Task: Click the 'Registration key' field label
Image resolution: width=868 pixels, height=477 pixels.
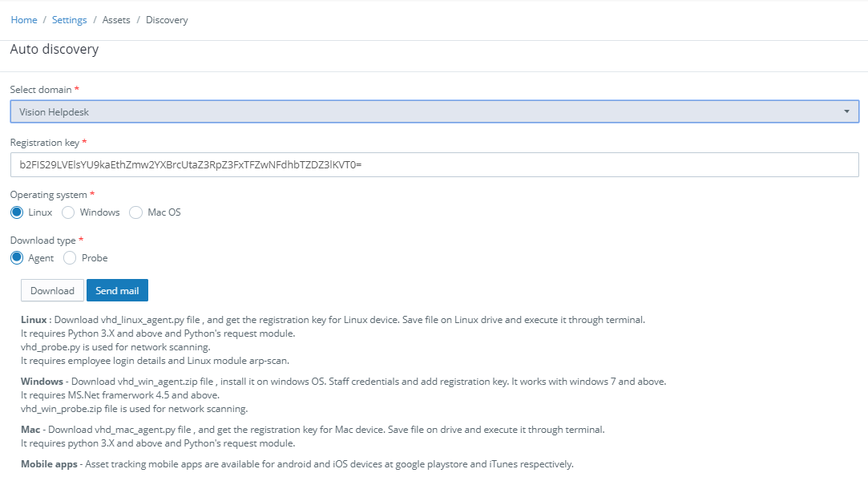Action: [44, 143]
